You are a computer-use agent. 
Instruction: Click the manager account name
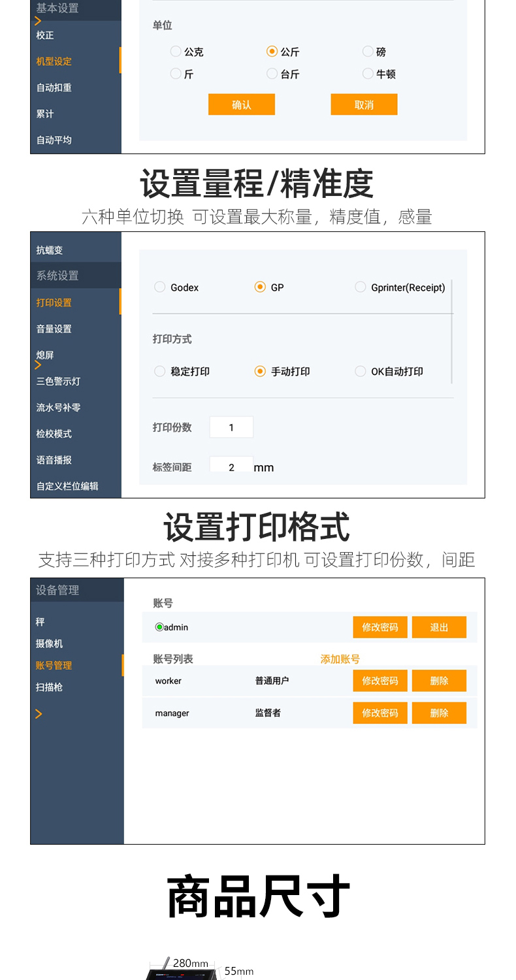[x=172, y=713]
